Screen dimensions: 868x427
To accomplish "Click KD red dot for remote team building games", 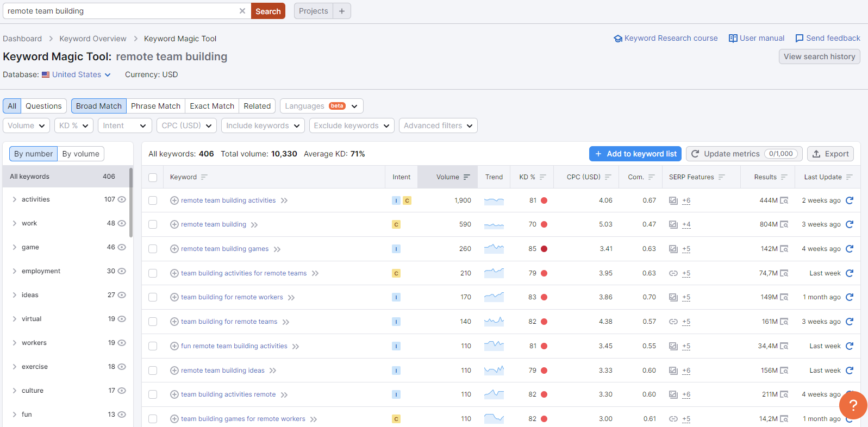I will [x=544, y=249].
